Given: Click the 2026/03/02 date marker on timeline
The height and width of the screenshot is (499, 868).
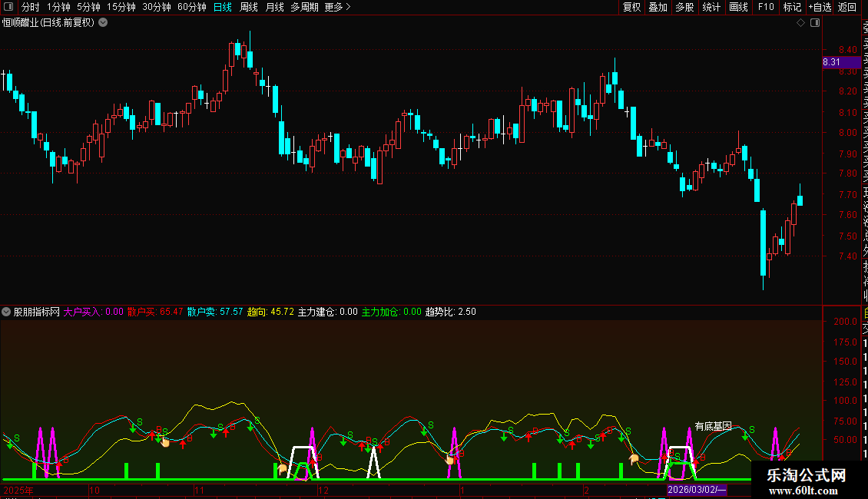Looking at the screenshot, I should pos(697,490).
